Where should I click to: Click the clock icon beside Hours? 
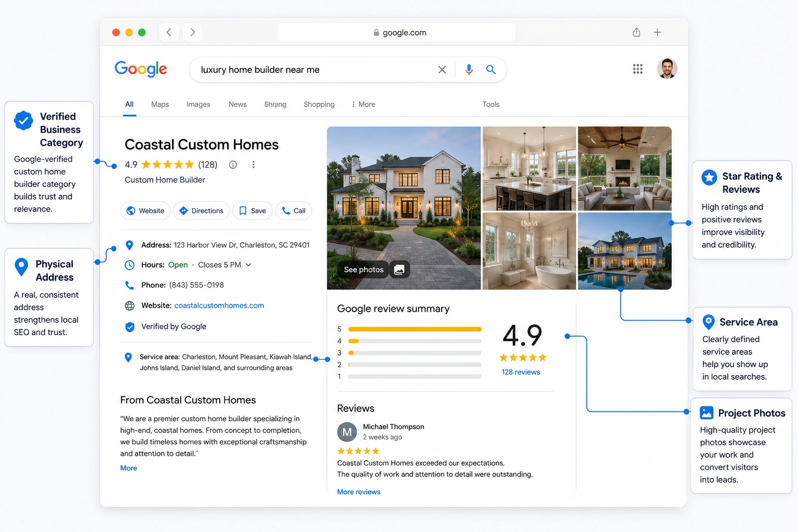tap(129, 265)
